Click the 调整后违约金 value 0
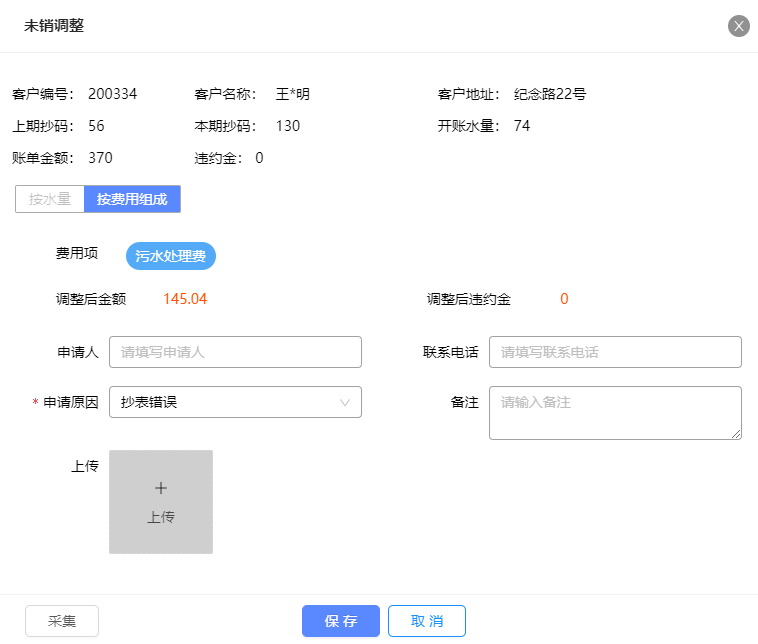Image resolution: width=758 pixels, height=644 pixels. [x=564, y=299]
